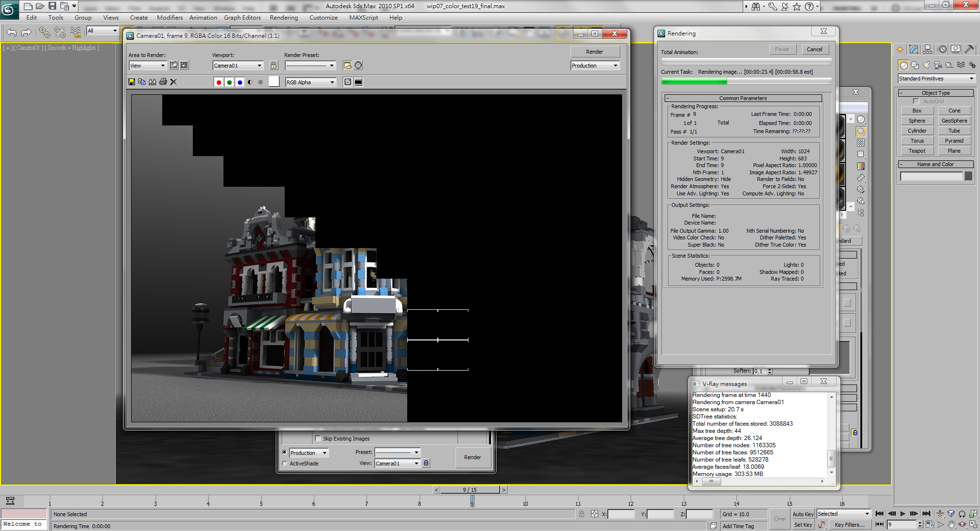Cancel the current render

click(815, 49)
